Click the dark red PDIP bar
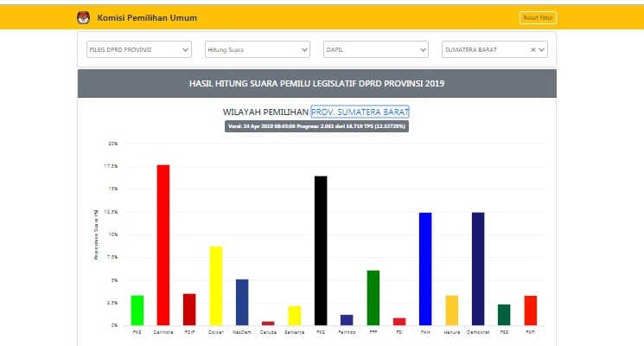 pos(189,309)
